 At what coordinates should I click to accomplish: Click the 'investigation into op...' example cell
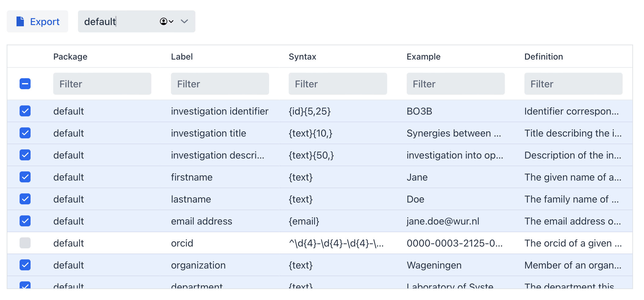pyautogui.click(x=455, y=155)
